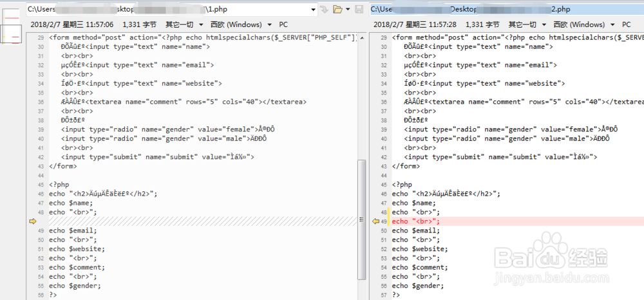Click the left pane scrollbar up arrow

tap(362, 37)
